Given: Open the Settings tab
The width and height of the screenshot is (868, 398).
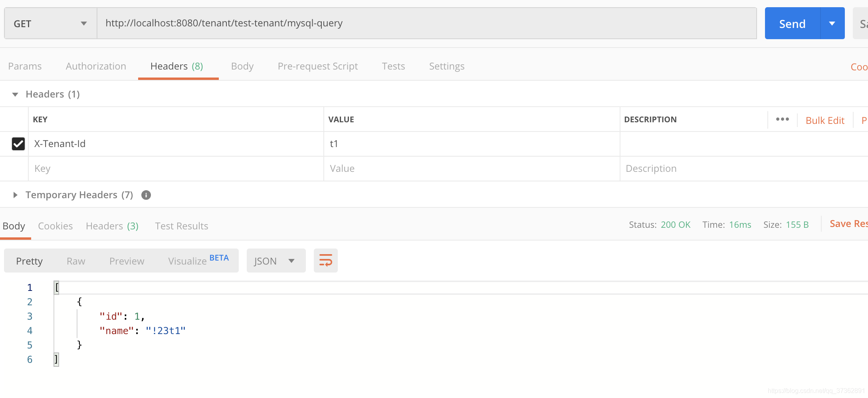Looking at the screenshot, I should [x=447, y=66].
